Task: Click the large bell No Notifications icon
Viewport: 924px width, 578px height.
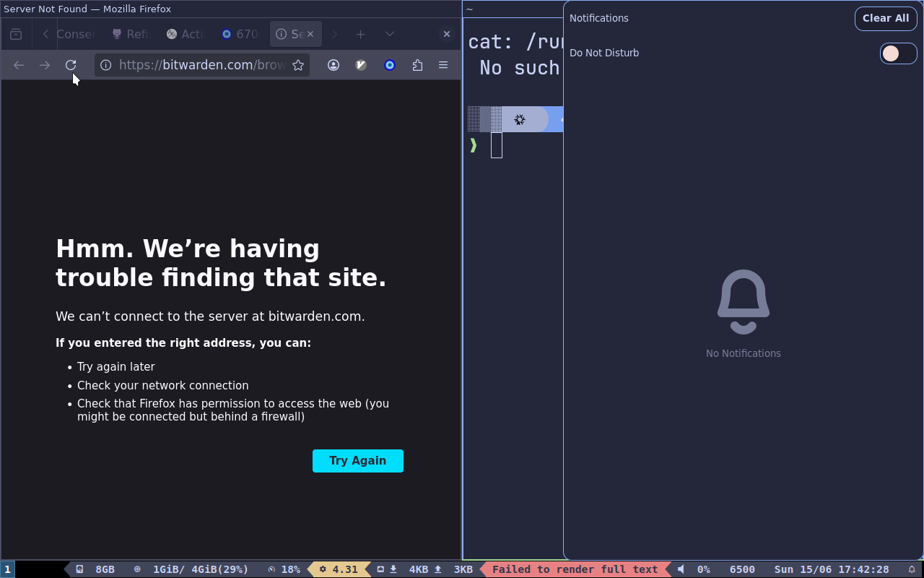Action: tap(744, 302)
